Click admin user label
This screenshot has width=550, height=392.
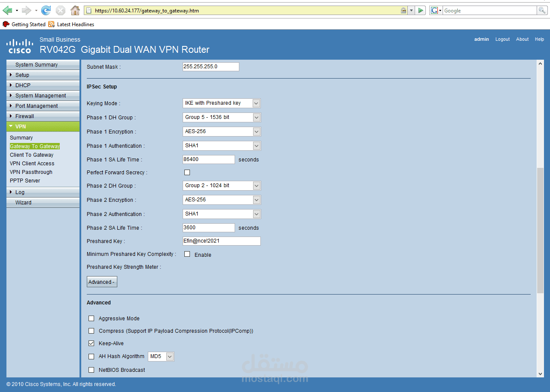click(x=482, y=39)
